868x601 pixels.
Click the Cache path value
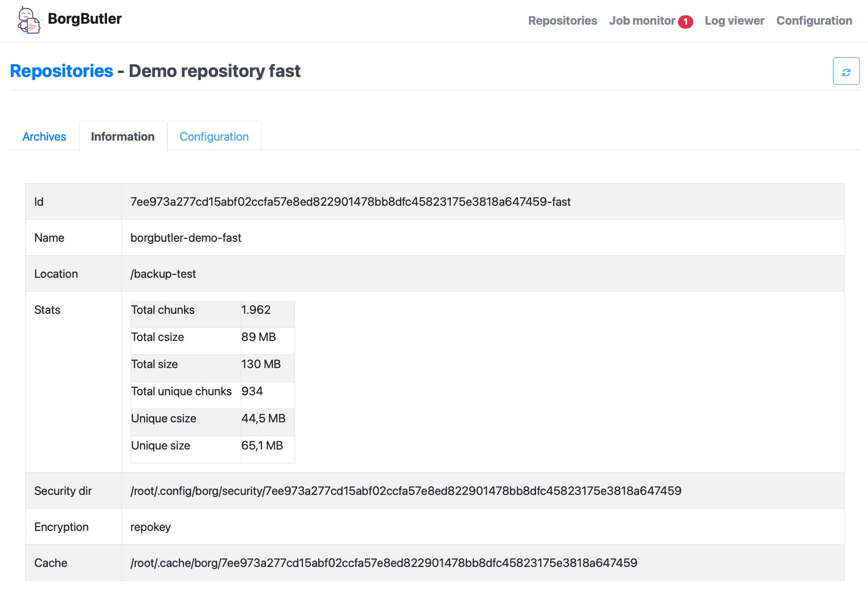384,563
